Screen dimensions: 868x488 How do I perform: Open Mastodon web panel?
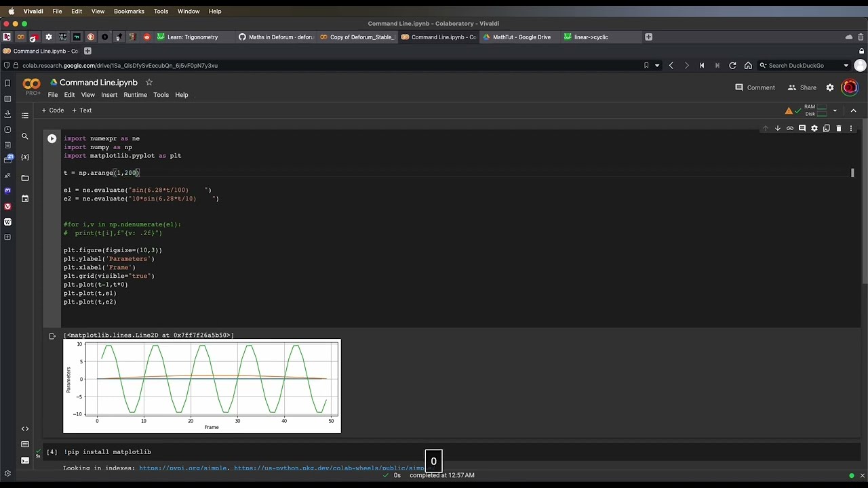[x=7, y=191]
